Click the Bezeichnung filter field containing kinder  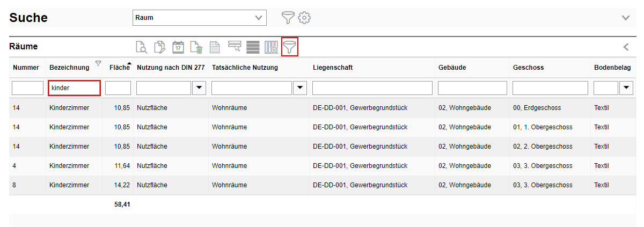pyautogui.click(x=74, y=88)
